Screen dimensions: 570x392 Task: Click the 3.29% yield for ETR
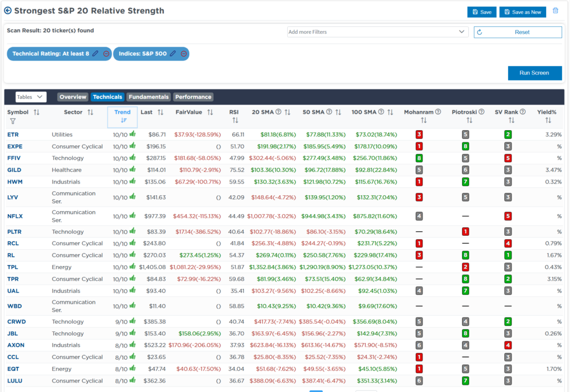coord(553,135)
